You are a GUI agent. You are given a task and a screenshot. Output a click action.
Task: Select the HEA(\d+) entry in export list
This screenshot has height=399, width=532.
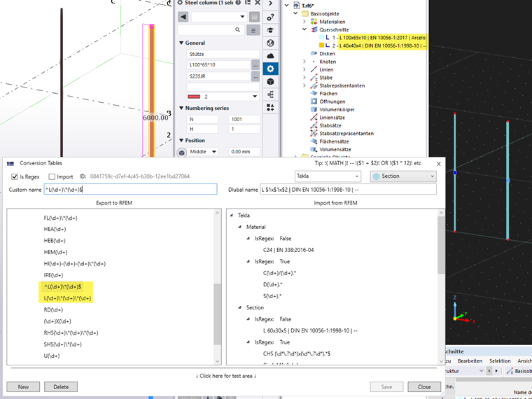pyautogui.click(x=55, y=230)
